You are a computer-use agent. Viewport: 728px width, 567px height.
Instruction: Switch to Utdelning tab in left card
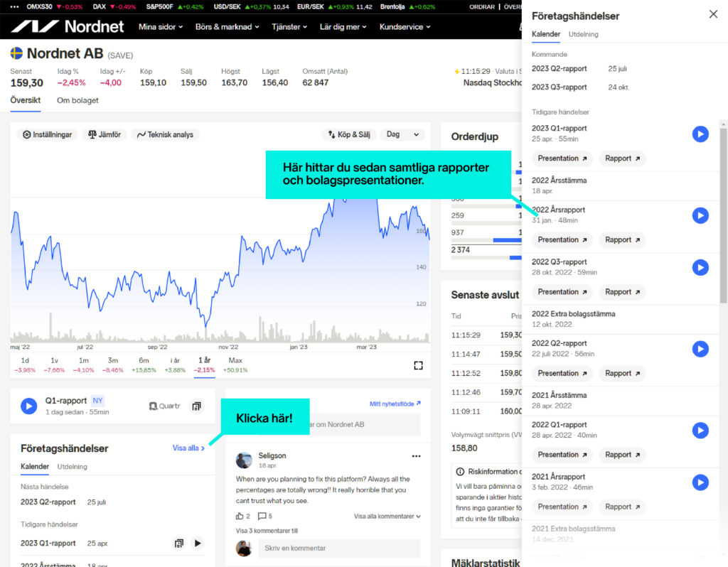(x=72, y=467)
